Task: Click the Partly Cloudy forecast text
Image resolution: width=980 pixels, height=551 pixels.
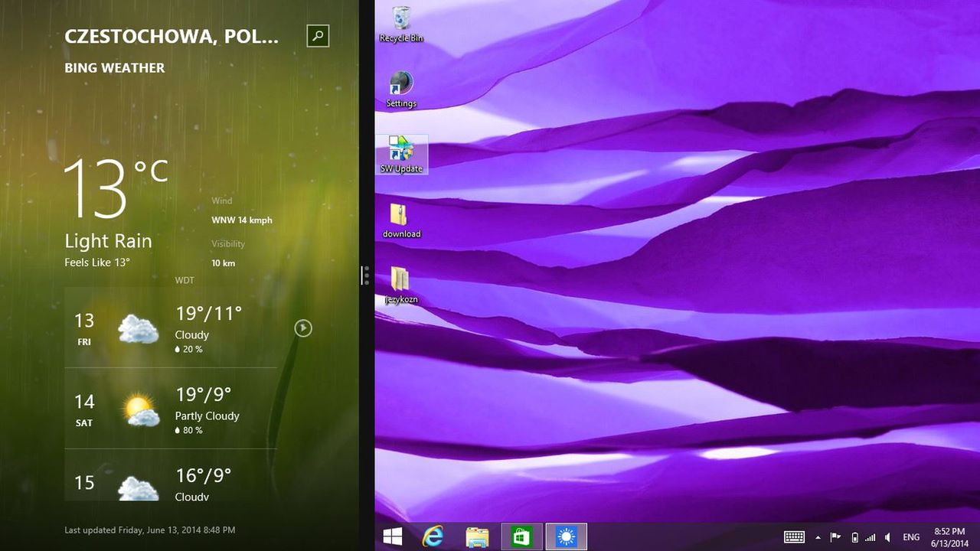Action: click(207, 416)
